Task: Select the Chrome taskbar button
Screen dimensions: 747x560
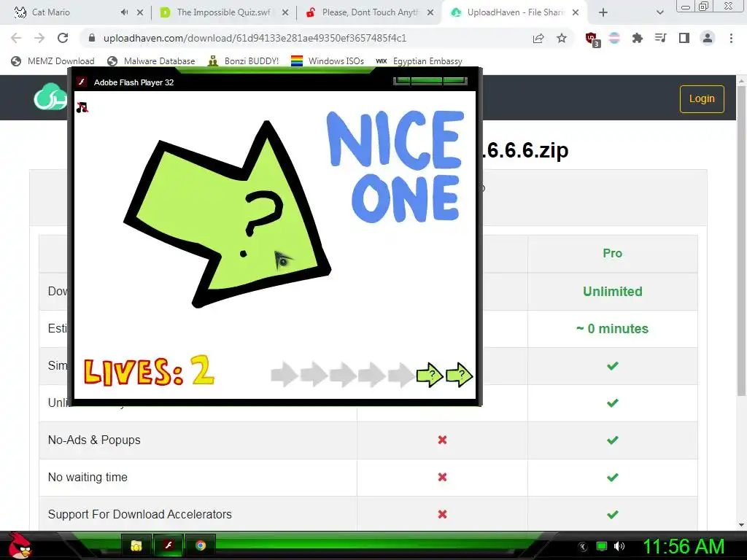Action: click(x=201, y=545)
